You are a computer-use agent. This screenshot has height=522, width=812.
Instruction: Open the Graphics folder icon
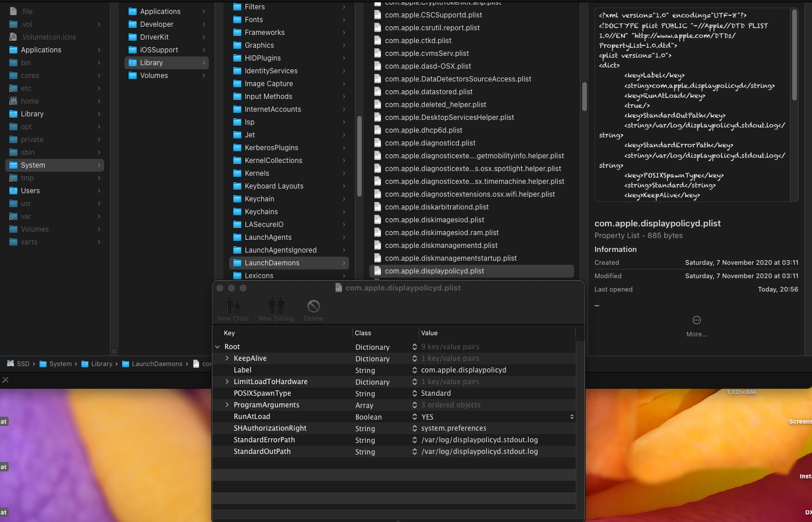pos(237,45)
